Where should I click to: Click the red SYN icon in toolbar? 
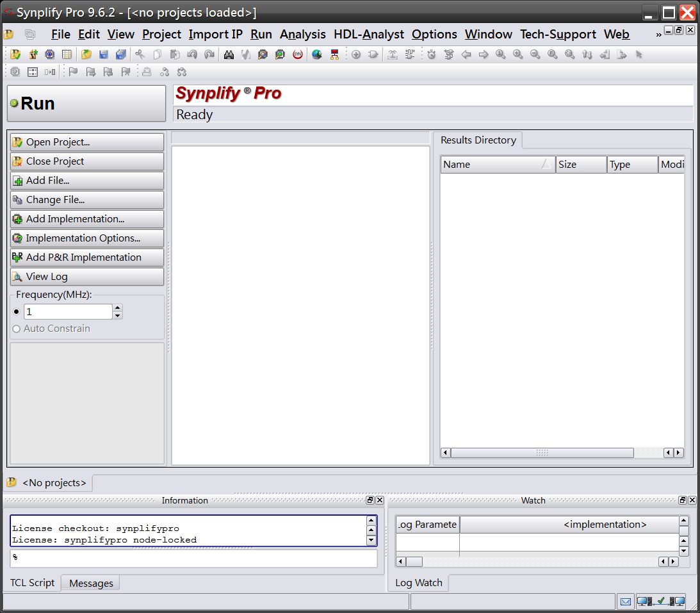click(x=298, y=55)
